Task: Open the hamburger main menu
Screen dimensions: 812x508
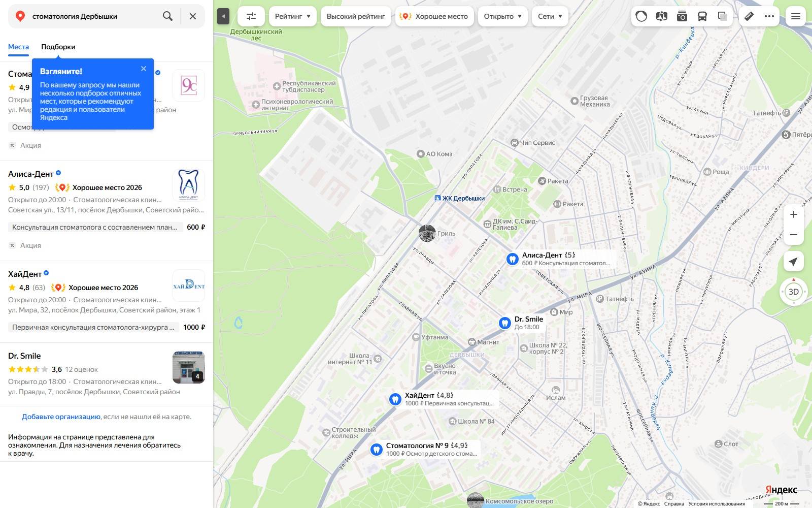Action: click(796, 16)
